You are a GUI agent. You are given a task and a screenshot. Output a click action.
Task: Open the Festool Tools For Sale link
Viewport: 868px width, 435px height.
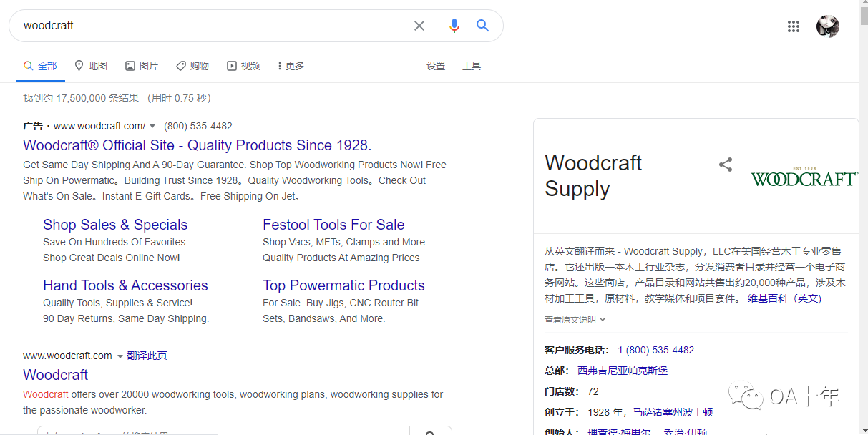click(333, 225)
